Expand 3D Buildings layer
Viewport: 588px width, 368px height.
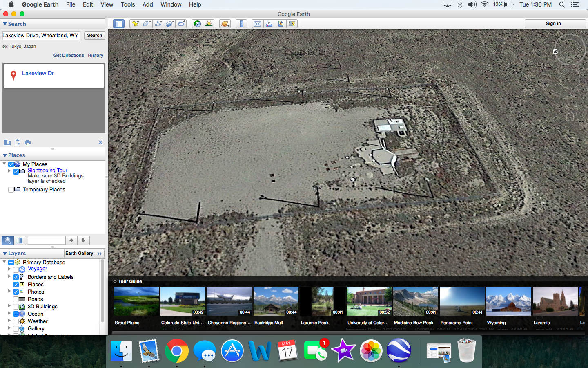coord(9,306)
